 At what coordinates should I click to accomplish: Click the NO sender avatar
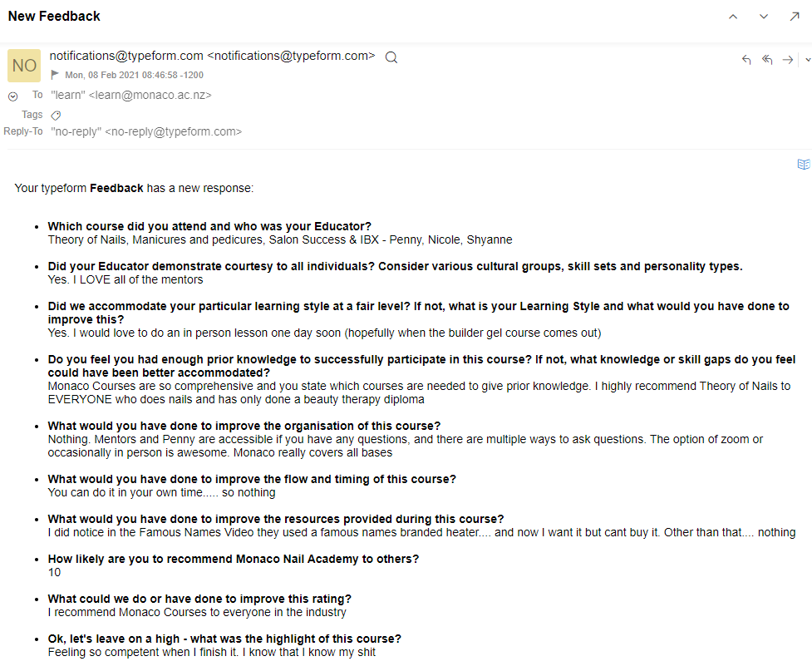[x=24, y=66]
